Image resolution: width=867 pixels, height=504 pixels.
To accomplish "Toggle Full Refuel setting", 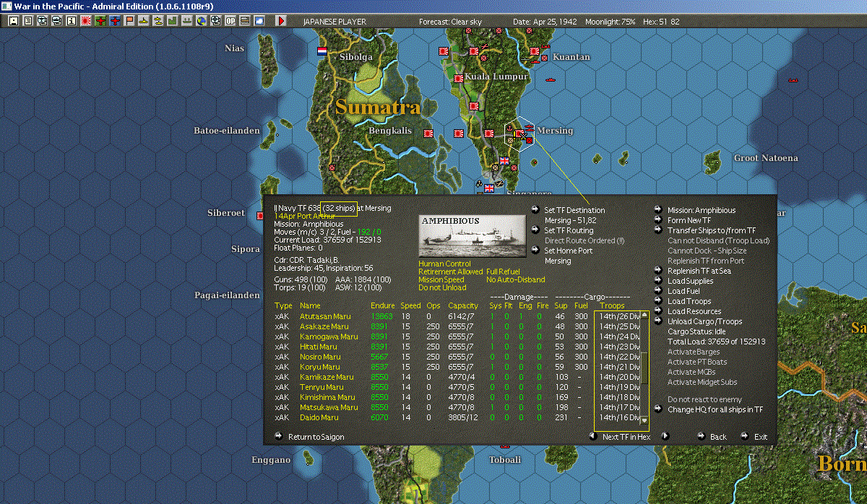I will pyautogui.click(x=504, y=271).
